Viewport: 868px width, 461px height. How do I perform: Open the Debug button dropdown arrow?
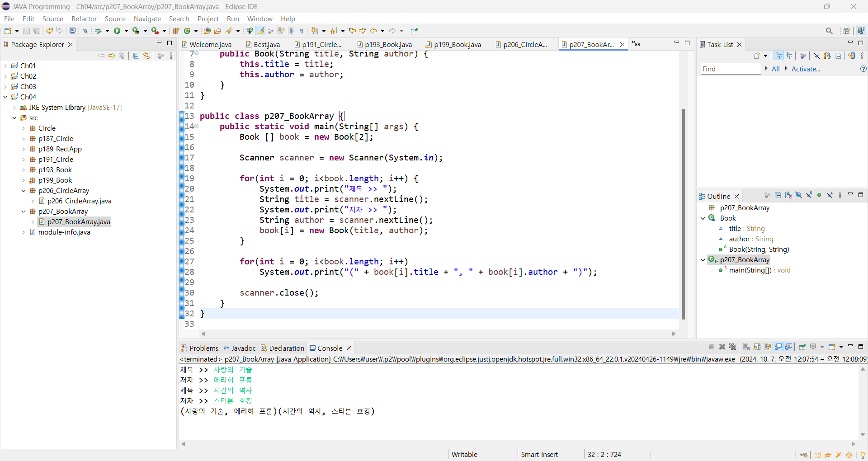(x=107, y=31)
